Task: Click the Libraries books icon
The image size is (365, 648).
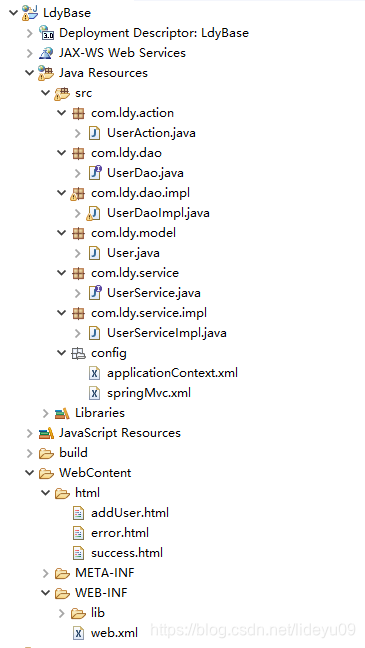Action: (x=62, y=413)
